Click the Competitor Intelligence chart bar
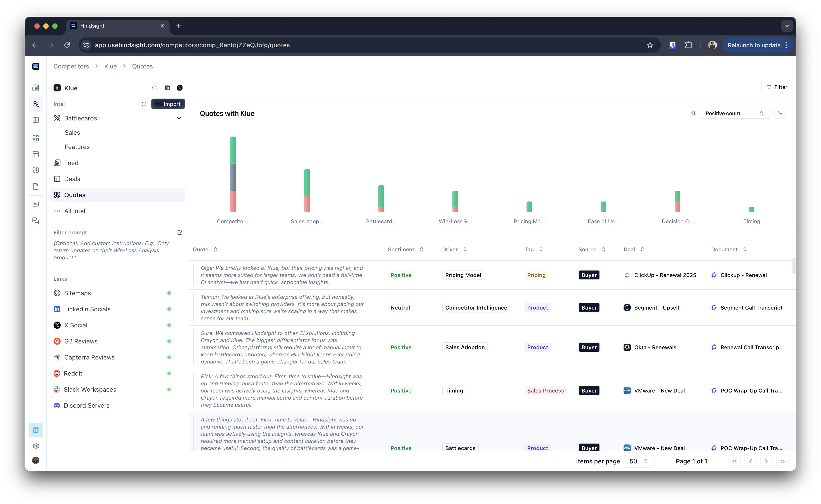The height and width of the screenshot is (504, 821). pos(233,174)
